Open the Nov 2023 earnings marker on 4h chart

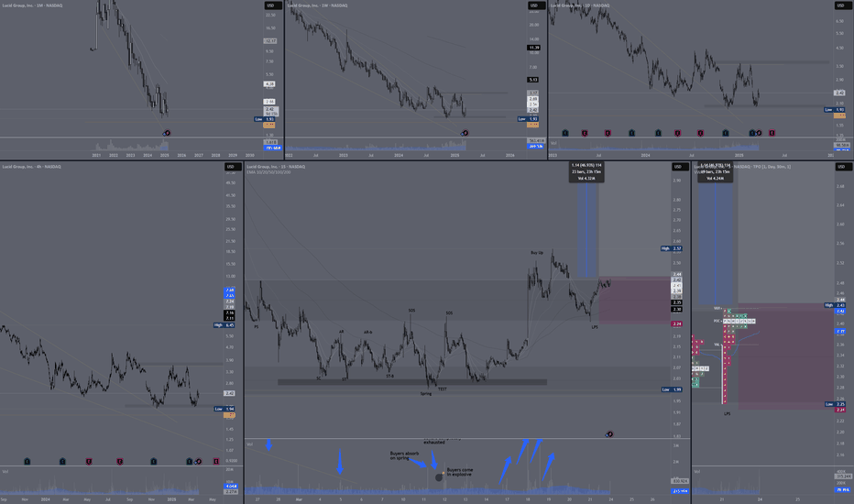point(27,462)
